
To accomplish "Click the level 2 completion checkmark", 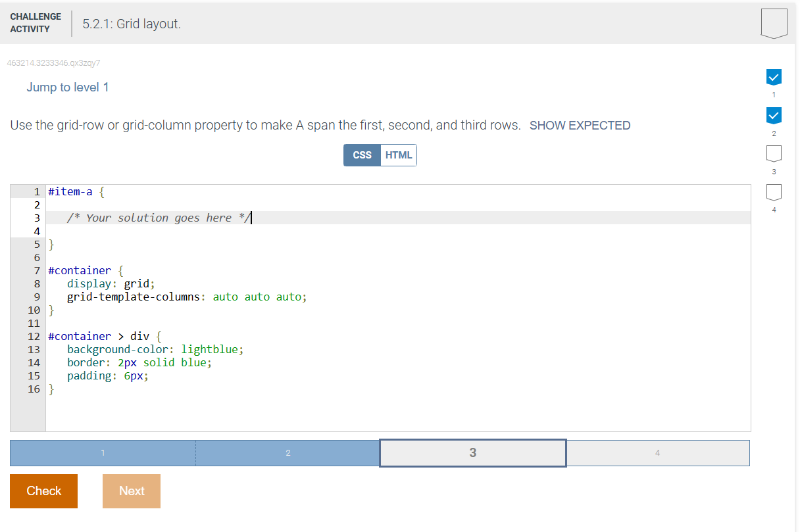I will click(774, 116).
